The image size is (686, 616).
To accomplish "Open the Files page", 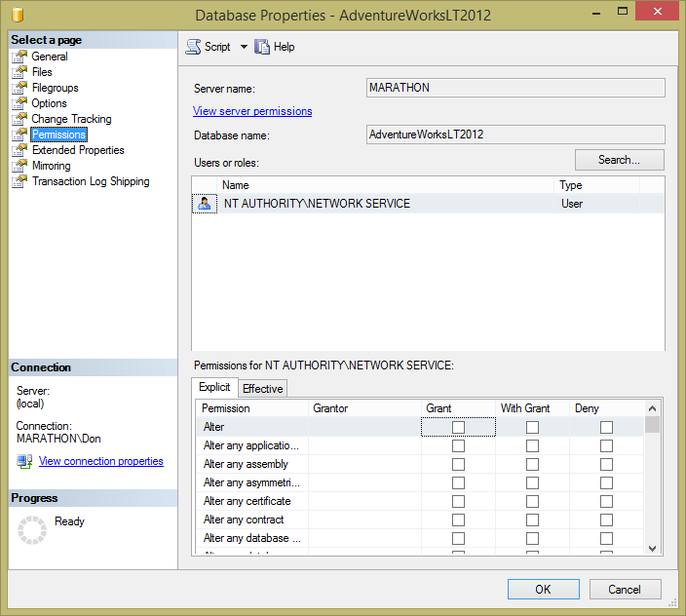I will 42,72.
